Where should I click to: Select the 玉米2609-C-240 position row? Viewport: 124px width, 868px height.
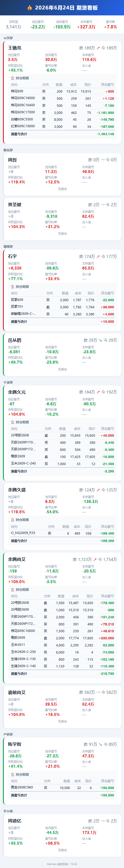[63, 464]
